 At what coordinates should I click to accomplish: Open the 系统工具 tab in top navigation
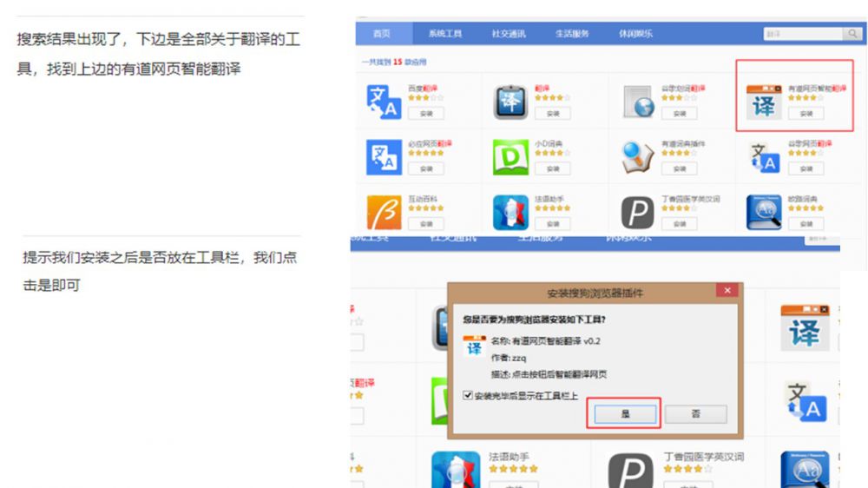coord(444,34)
